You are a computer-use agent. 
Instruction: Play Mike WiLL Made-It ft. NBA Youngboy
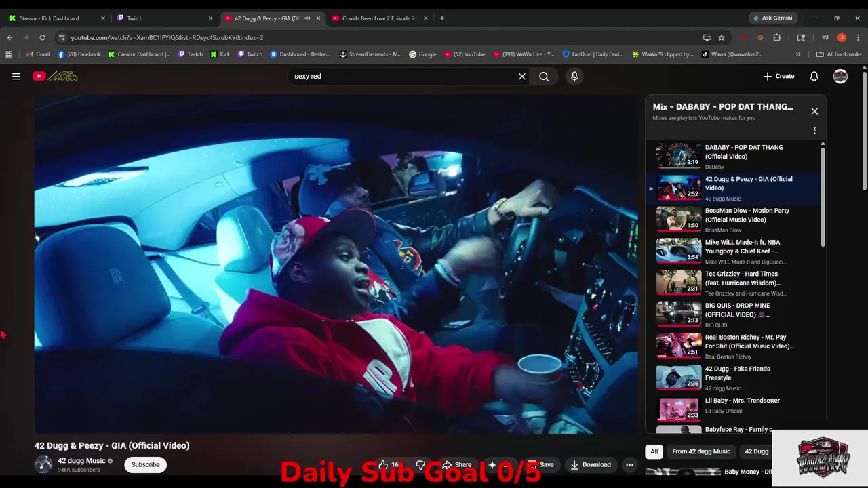(732, 251)
